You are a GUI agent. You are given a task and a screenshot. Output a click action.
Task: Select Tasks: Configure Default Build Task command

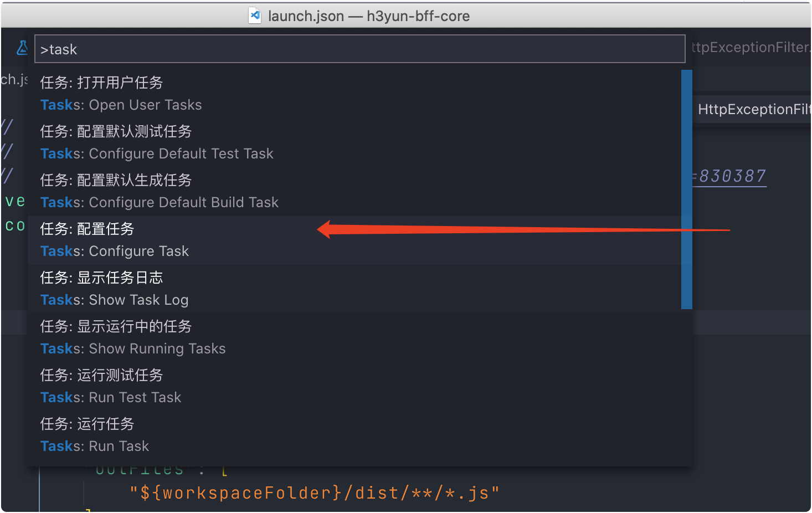(354, 192)
